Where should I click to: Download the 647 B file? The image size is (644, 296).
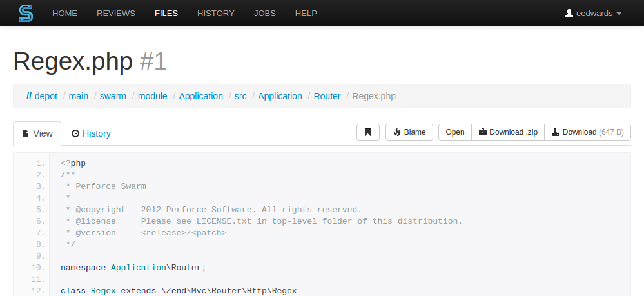pyautogui.click(x=588, y=132)
